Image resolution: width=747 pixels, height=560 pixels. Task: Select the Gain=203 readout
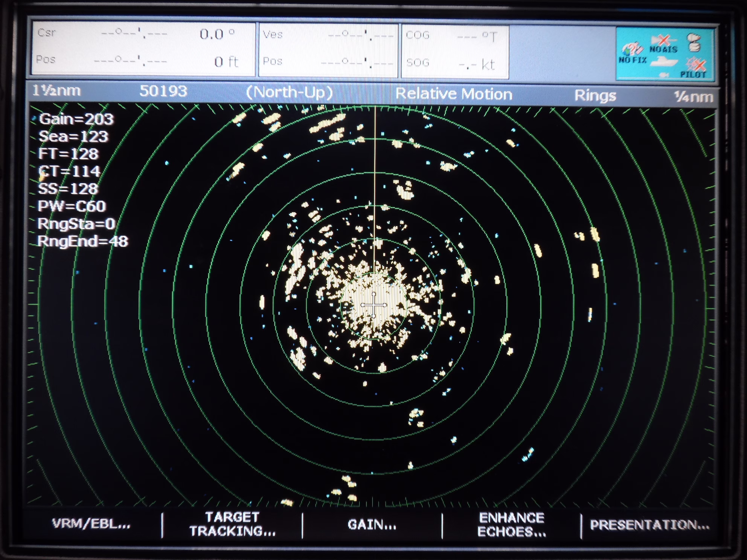click(x=76, y=119)
